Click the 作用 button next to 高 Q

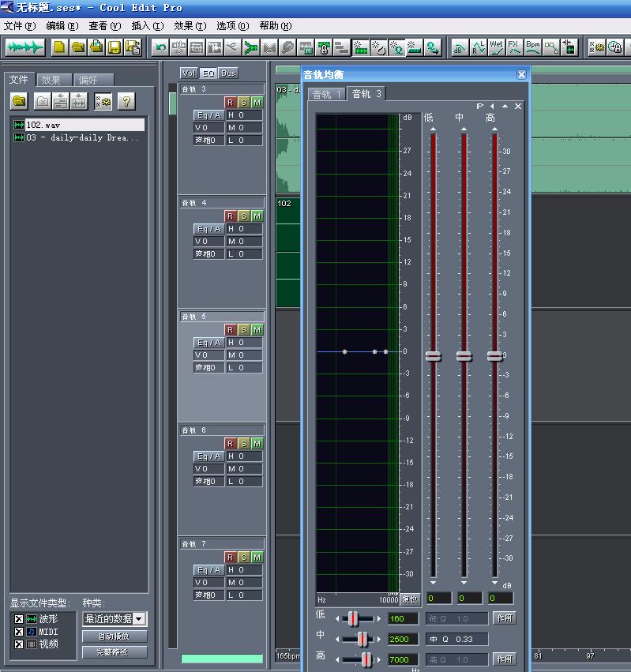[x=505, y=659]
